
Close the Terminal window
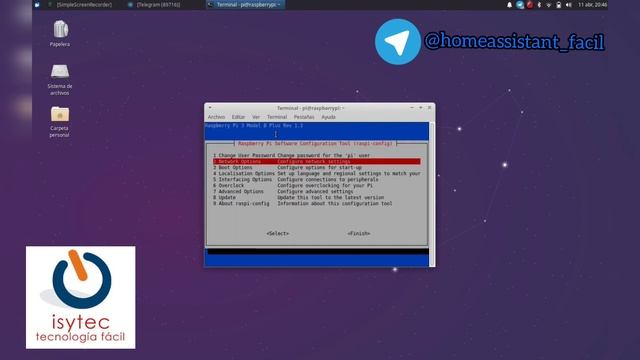429,108
